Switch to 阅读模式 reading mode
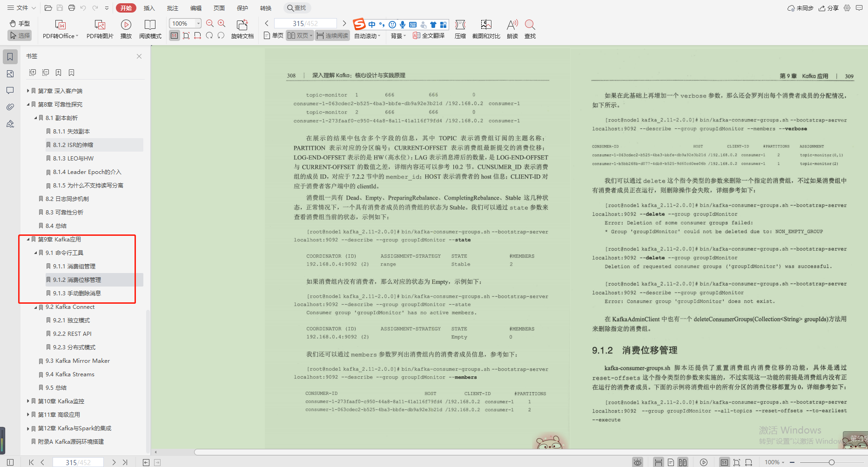 [150, 29]
